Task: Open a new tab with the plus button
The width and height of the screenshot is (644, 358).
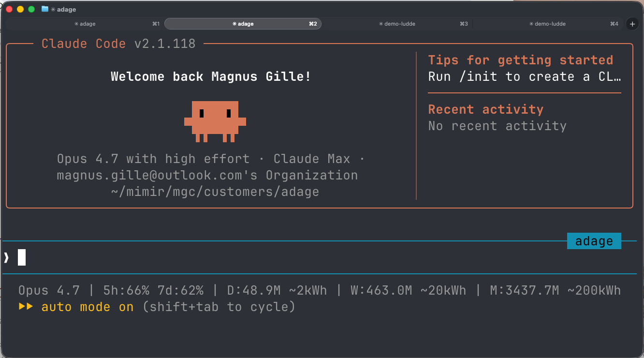Action: pos(632,23)
